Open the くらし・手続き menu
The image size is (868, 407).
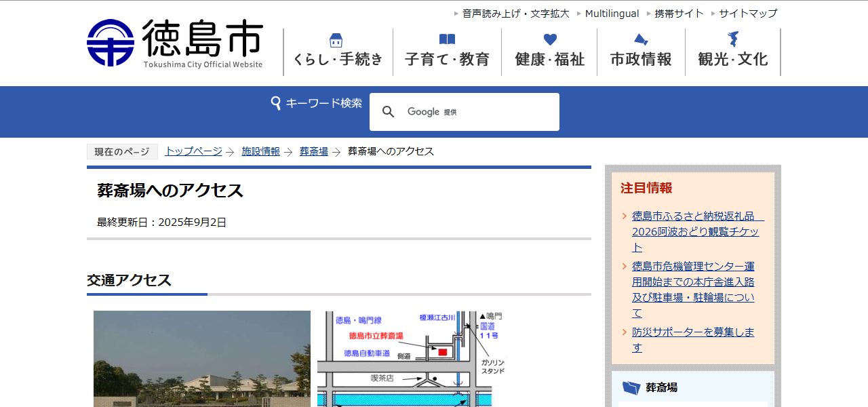point(338,52)
